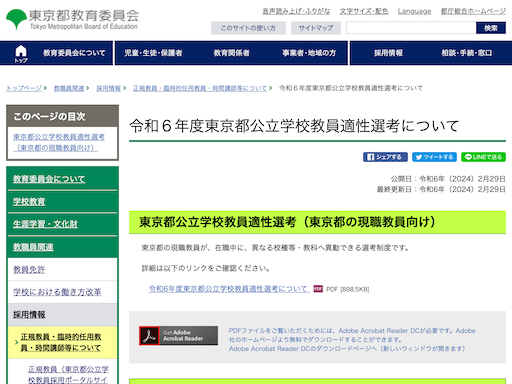Open 学校教育 sidebar link
Viewport: 512px width, 384px height.
[29, 202]
